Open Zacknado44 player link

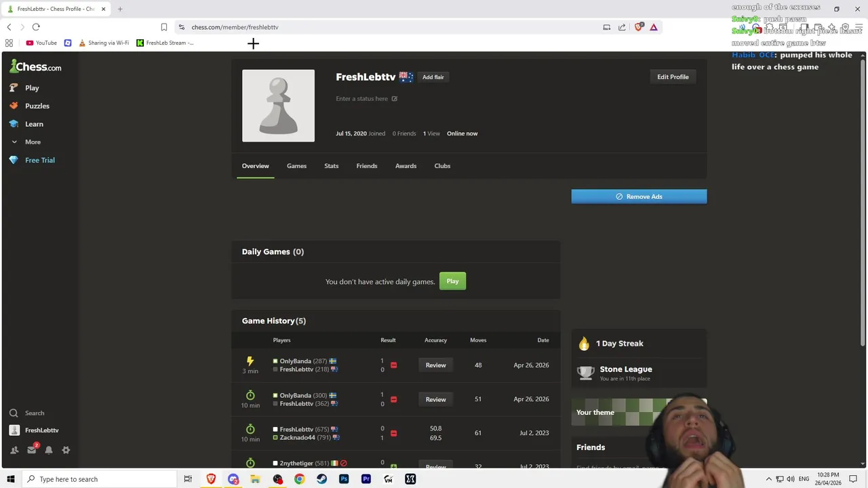(x=298, y=438)
